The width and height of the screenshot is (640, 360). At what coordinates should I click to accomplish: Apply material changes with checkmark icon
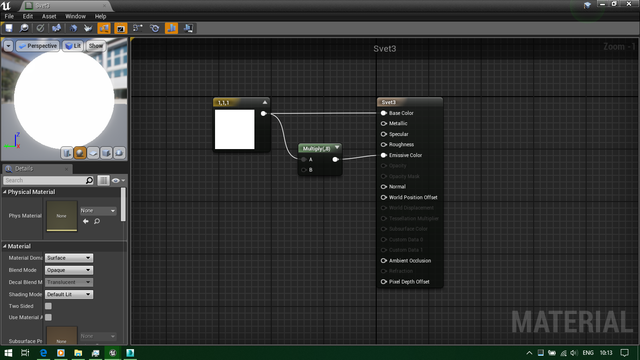(x=40, y=28)
